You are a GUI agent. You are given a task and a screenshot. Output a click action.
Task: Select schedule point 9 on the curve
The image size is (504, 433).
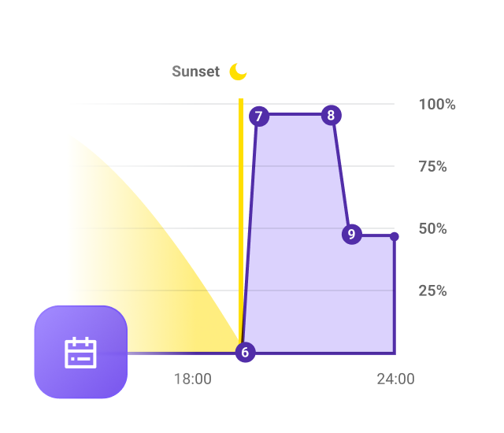click(351, 234)
